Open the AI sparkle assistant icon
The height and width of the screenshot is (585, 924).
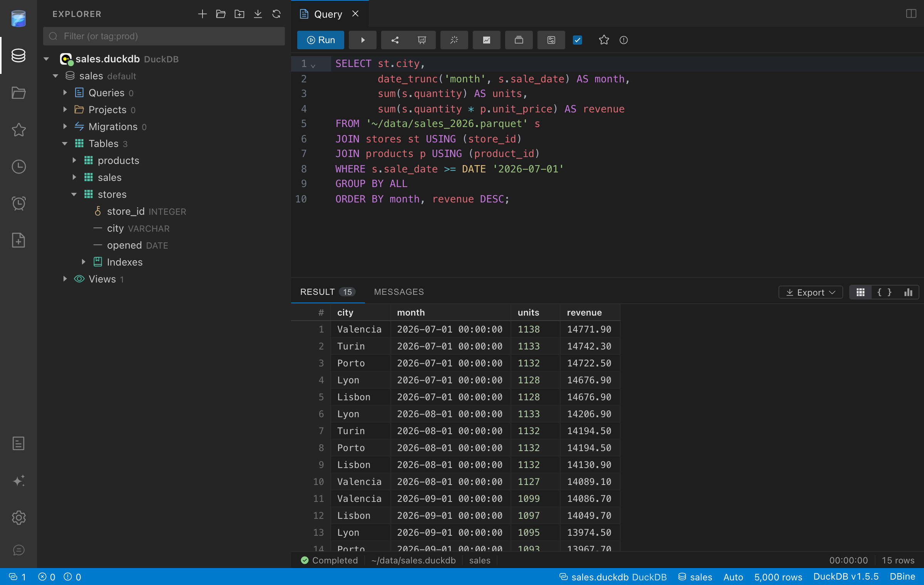18,481
